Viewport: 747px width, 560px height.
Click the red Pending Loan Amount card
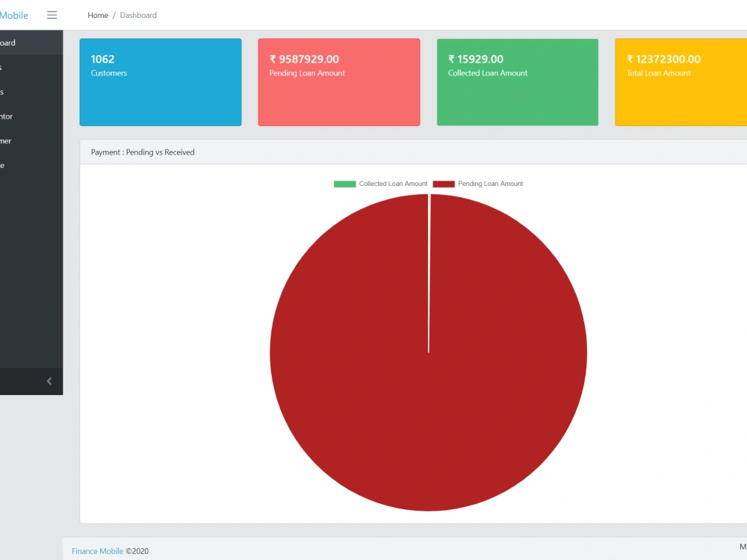click(339, 82)
